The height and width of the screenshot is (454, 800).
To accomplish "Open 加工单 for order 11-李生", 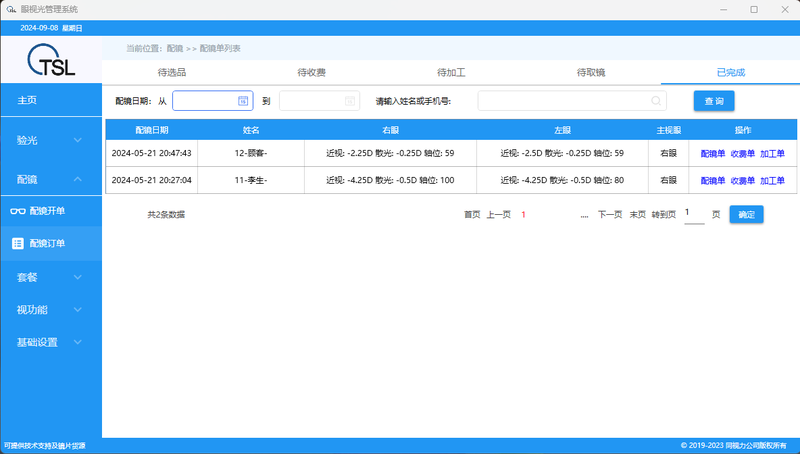I will coord(772,181).
